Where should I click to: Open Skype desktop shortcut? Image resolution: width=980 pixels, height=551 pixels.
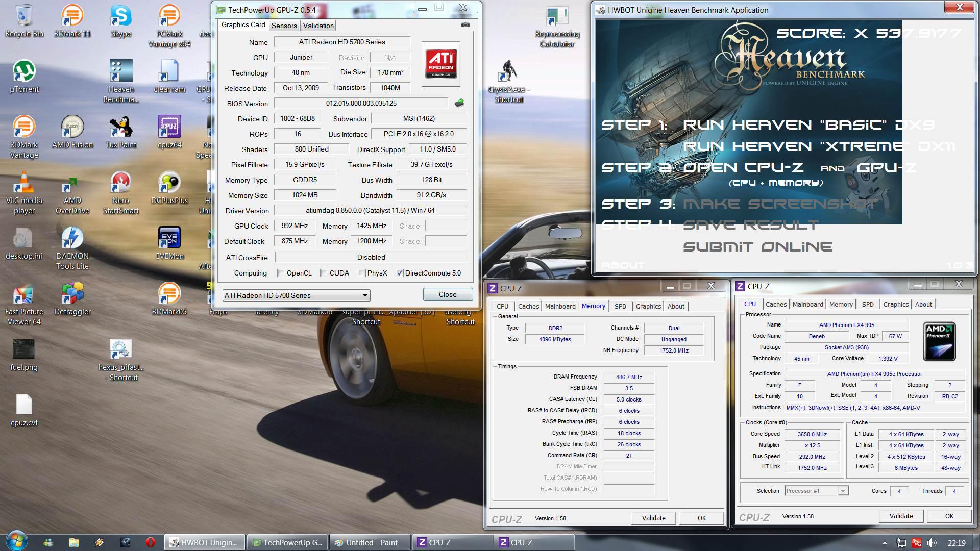(121, 20)
